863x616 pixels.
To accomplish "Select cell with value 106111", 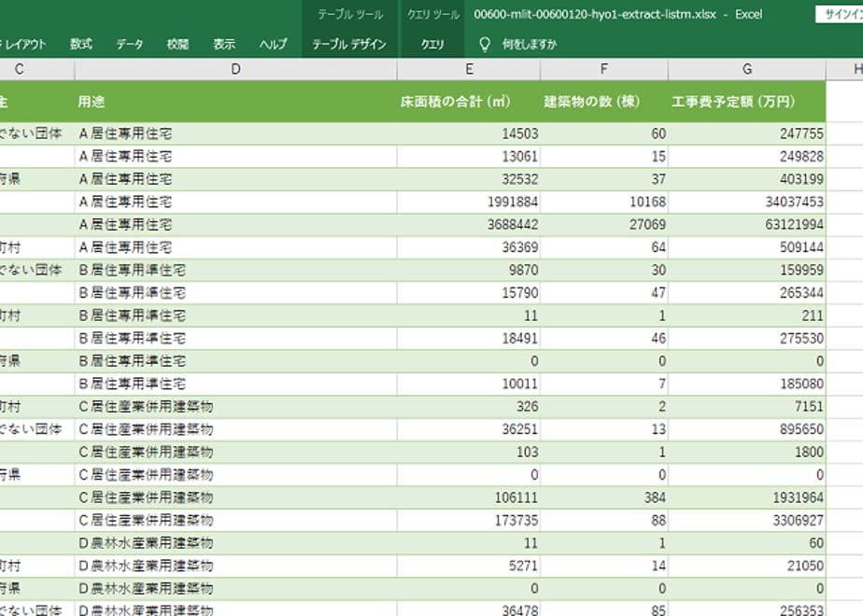I will pyautogui.click(x=468, y=497).
